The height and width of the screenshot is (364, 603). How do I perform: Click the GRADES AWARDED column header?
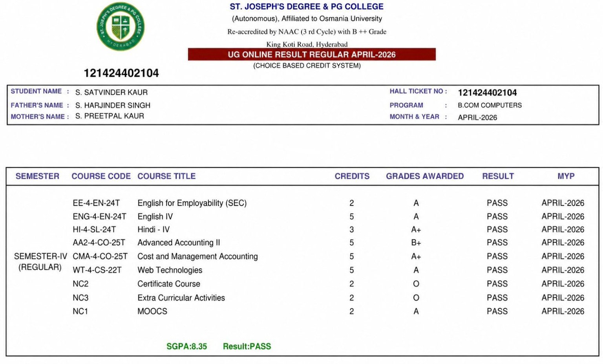pos(425,176)
